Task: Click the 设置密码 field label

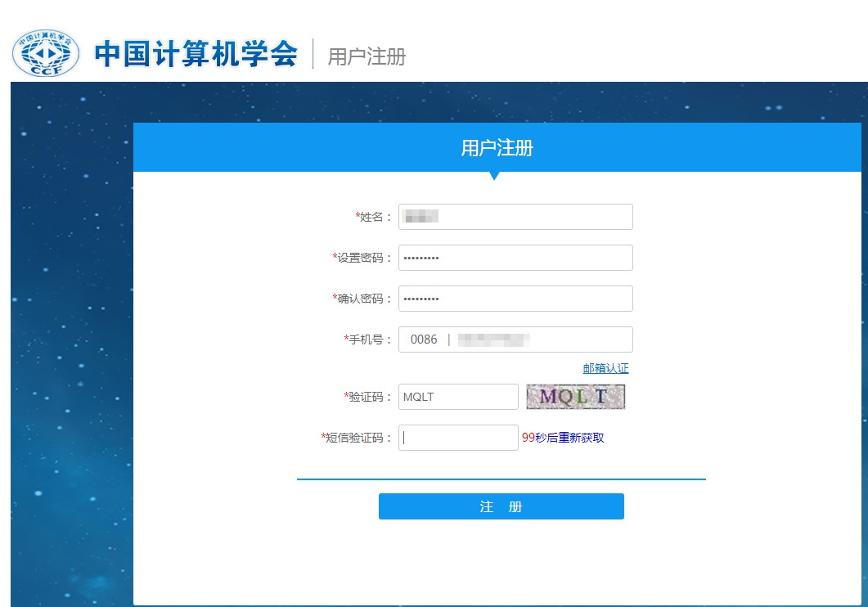Action: 362,258
